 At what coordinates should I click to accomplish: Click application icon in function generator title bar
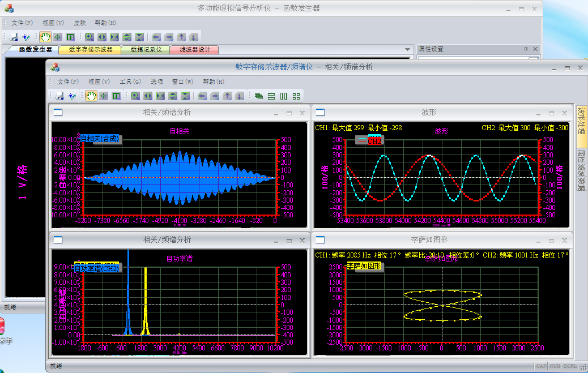pyautogui.click(x=9, y=8)
